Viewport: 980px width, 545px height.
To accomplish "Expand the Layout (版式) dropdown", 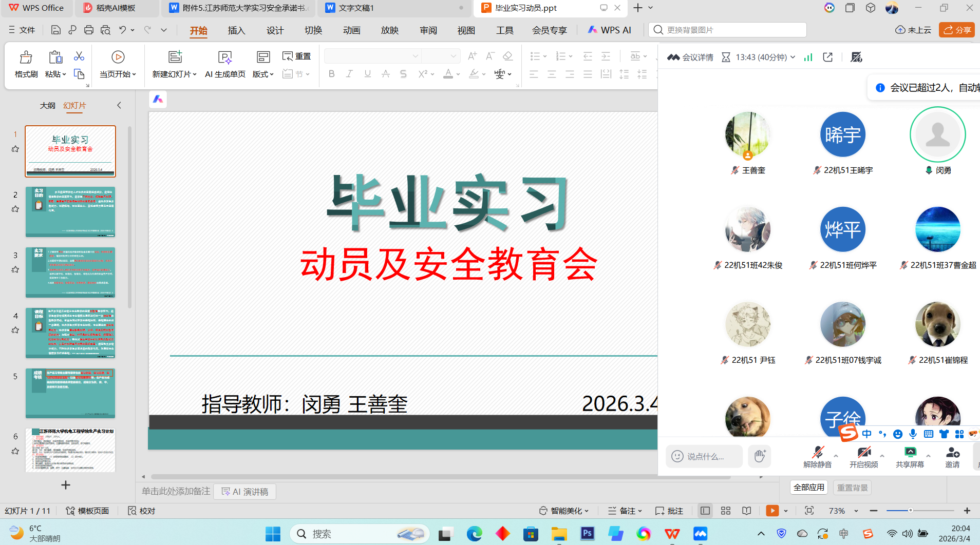I will click(263, 74).
